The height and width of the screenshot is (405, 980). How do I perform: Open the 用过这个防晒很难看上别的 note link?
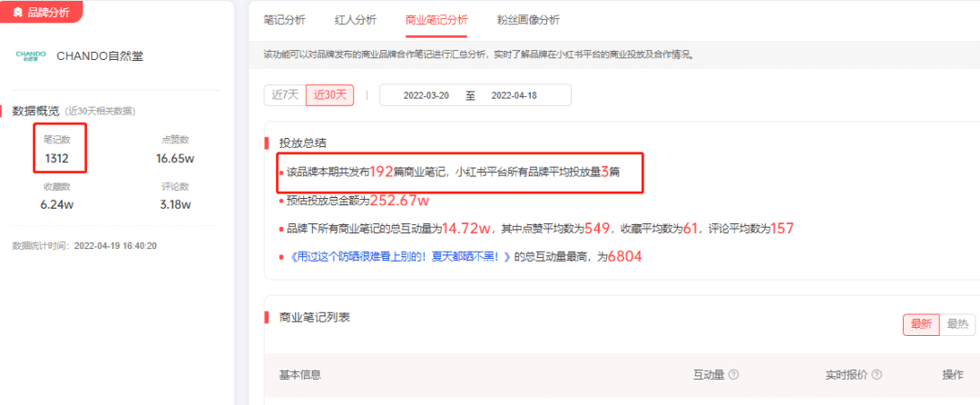(x=398, y=257)
